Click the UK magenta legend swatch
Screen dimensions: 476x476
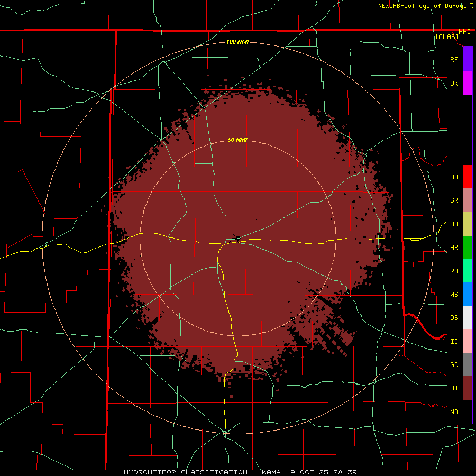(467, 83)
